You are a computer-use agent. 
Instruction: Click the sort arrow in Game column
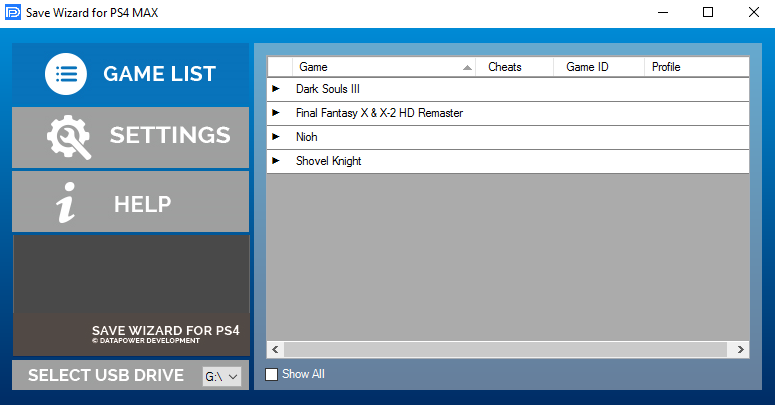pyautogui.click(x=467, y=68)
